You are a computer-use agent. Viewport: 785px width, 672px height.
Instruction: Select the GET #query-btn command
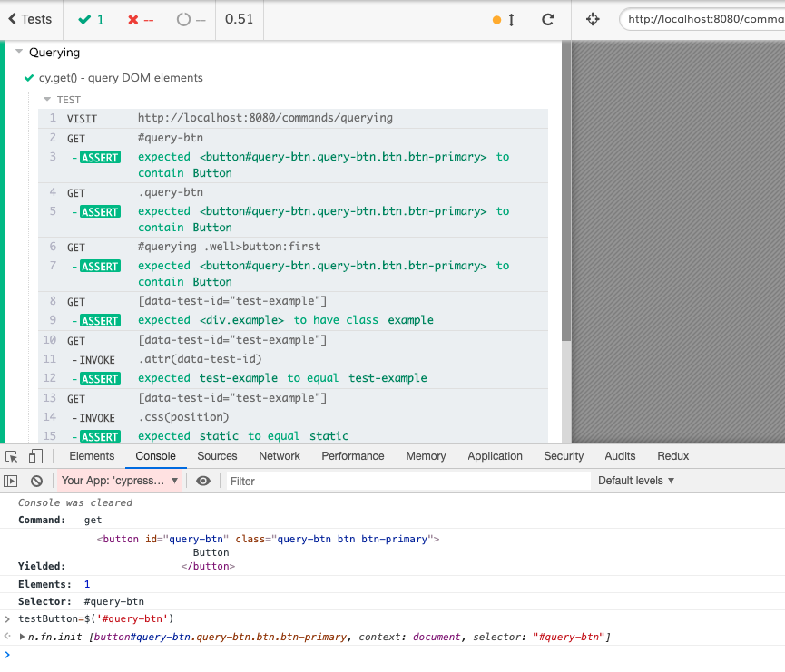click(293, 138)
